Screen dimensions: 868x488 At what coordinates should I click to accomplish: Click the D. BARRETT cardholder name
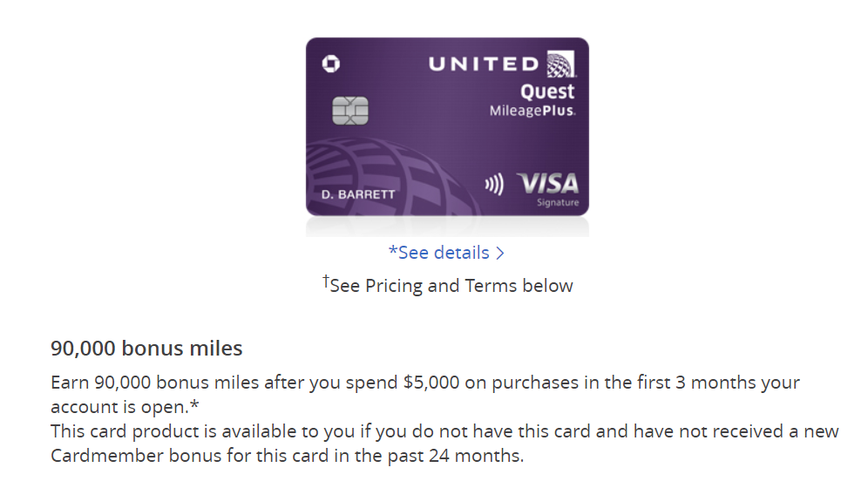tap(358, 194)
